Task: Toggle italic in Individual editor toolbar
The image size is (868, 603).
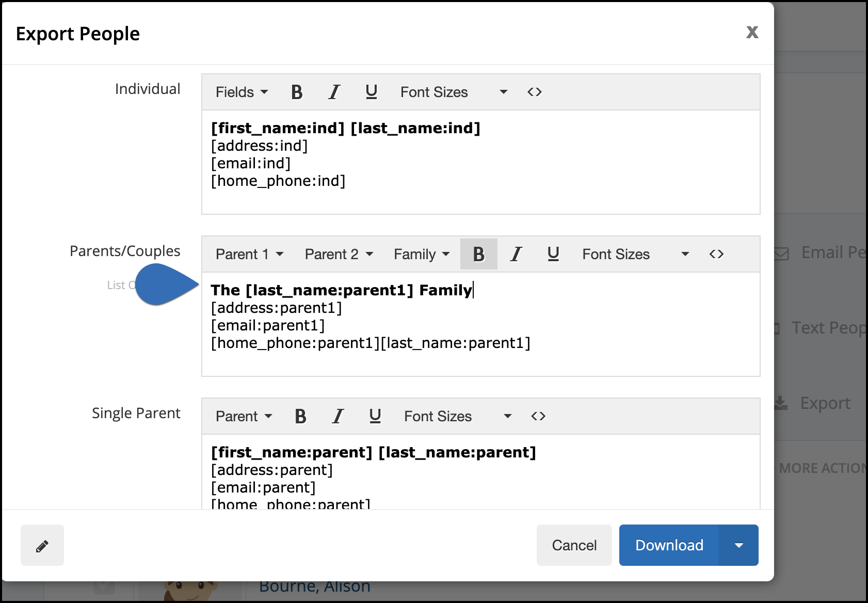Action: point(334,92)
